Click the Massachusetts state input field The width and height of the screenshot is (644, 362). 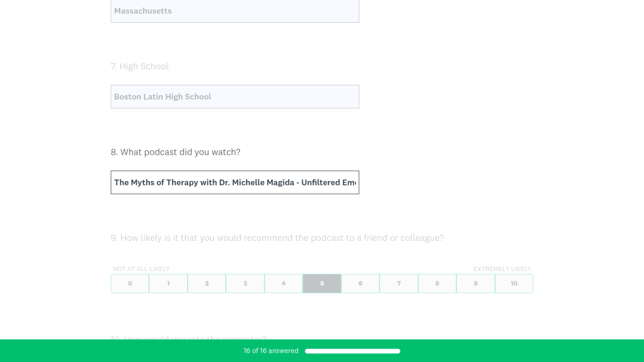coord(234,11)
